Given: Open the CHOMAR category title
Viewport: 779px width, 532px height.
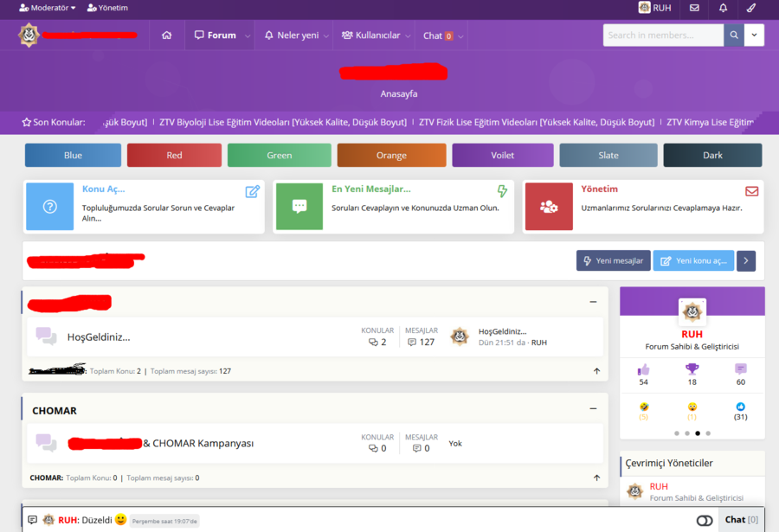Looking at the screenshot, I should [x=55, y=411].
